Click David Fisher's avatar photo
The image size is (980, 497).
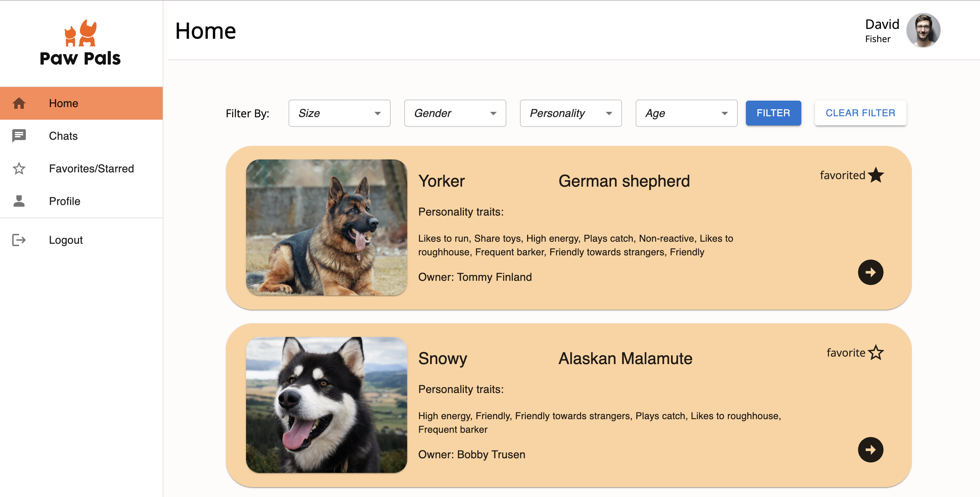click(x=923, y=30)
